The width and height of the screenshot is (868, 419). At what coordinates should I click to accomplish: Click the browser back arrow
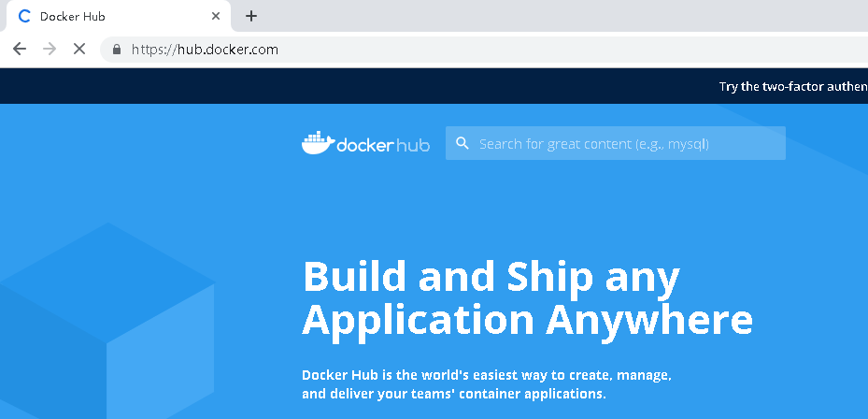(20, 49)
